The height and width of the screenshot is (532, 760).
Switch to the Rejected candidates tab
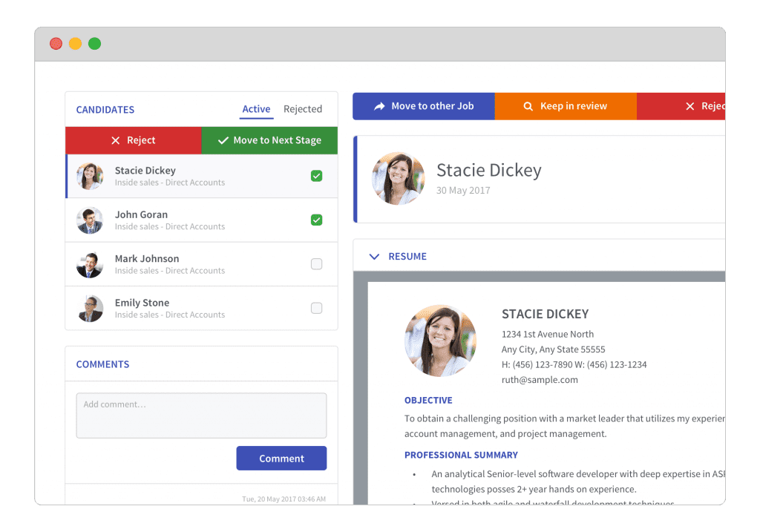[x=303, y=109]
